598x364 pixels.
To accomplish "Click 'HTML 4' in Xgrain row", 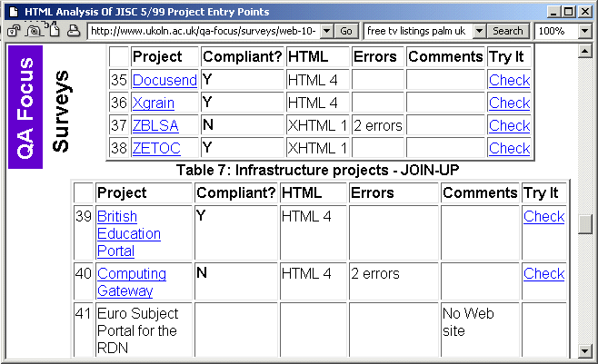I will 313,103.
